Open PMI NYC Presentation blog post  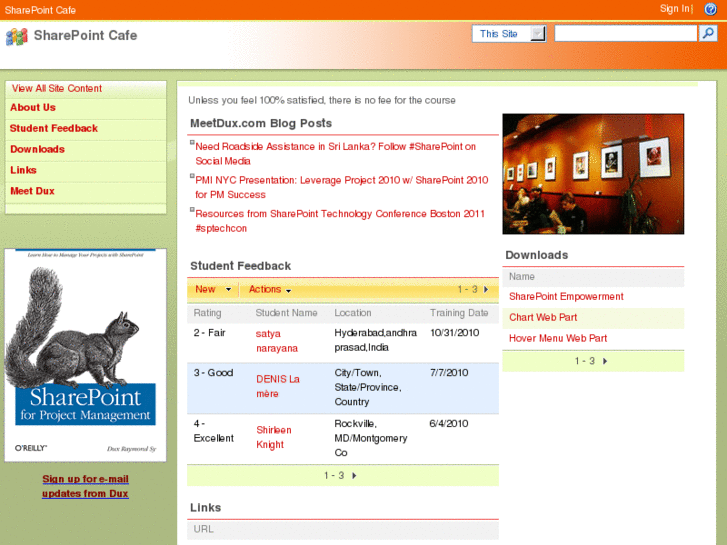pos(342,187)
